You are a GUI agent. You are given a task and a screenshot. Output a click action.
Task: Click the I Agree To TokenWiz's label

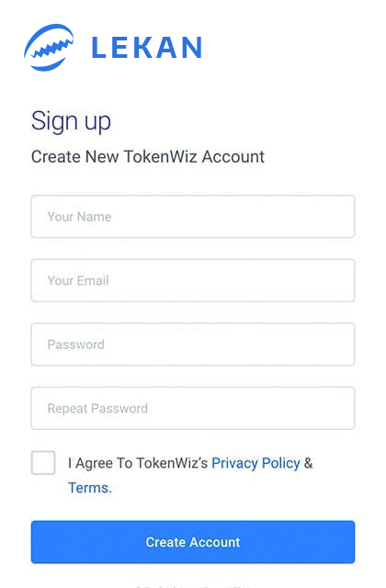click(138, 463)
